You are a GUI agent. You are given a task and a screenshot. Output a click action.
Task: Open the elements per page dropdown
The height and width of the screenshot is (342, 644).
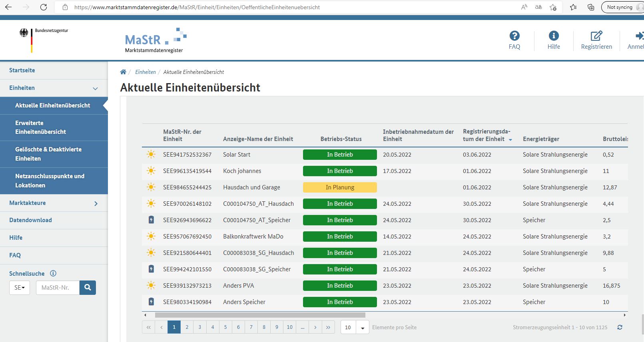pyautogui.click(x=362, y=328)
